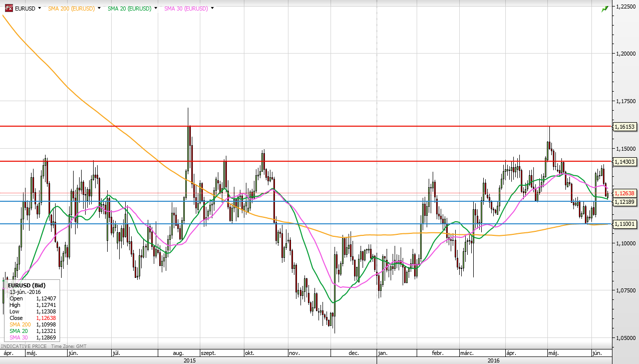639x364 pixels.
Task: Click the 1,07500 price axis label
Action: point(626,290)
